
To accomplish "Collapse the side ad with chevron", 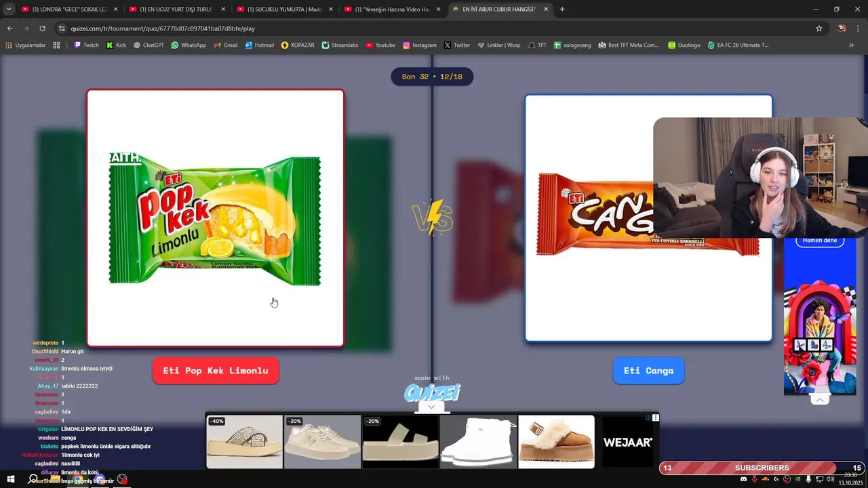I will click(x=820, y=400).
